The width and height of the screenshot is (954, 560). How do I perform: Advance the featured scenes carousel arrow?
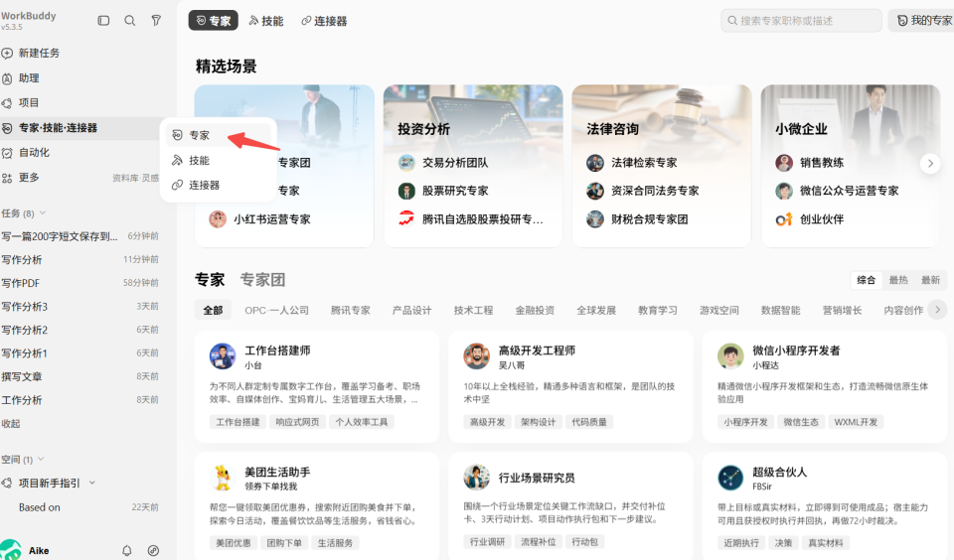(x=930, y=163)
